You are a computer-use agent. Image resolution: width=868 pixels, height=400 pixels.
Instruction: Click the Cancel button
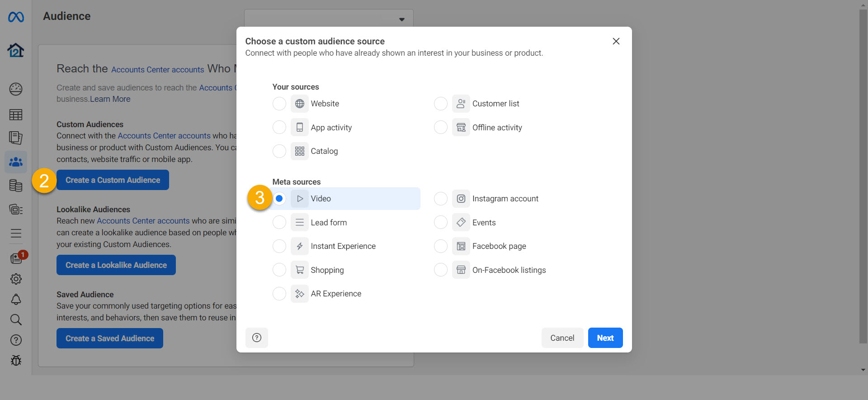562,338
